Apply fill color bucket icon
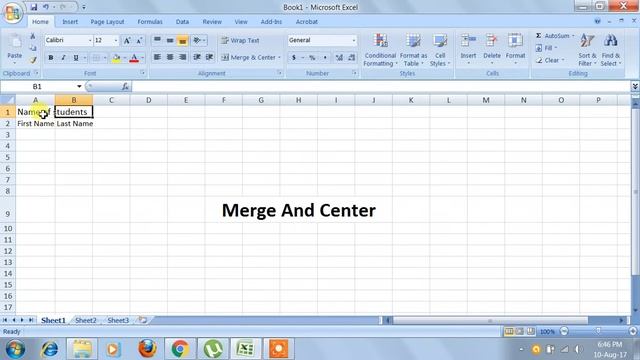 tap(116, 58)
